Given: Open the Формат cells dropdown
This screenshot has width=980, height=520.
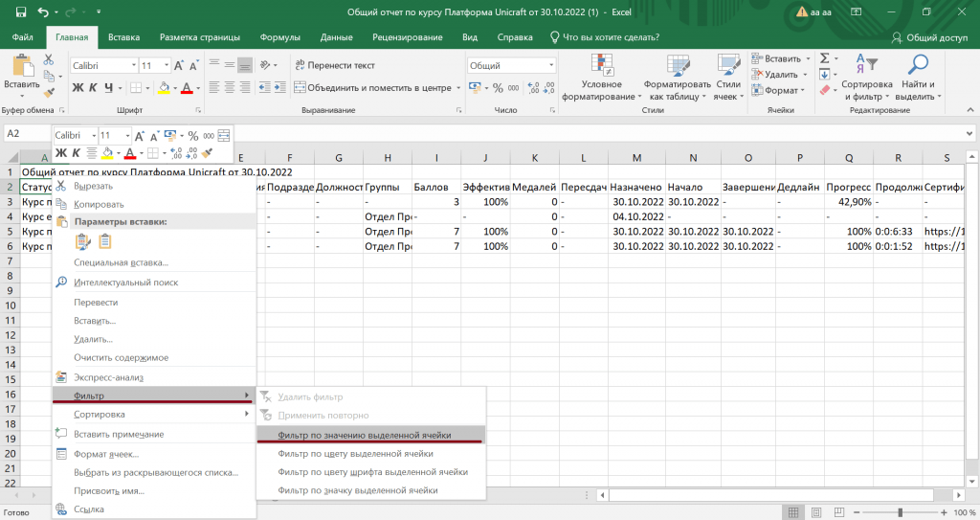Looking at the screenshot, I should click(779, 90).
